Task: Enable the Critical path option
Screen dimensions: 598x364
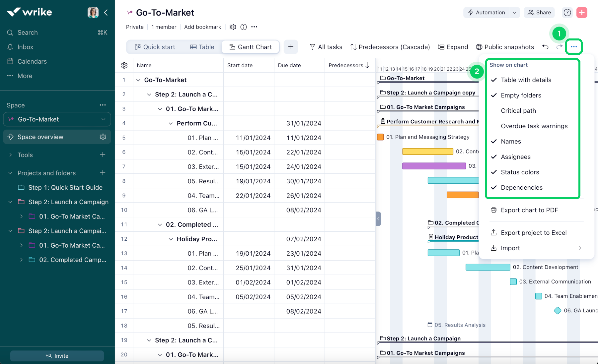Action: (518, 110)
